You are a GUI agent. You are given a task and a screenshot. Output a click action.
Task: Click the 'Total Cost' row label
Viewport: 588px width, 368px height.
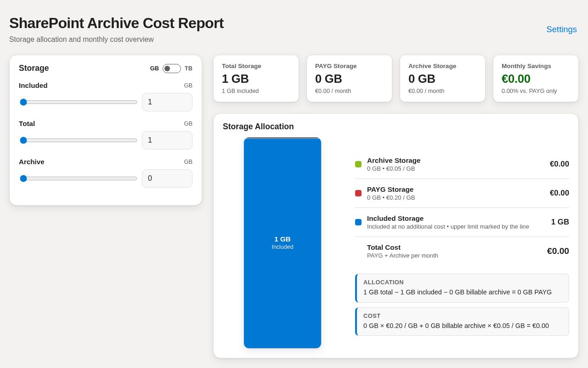coord(384,247)
